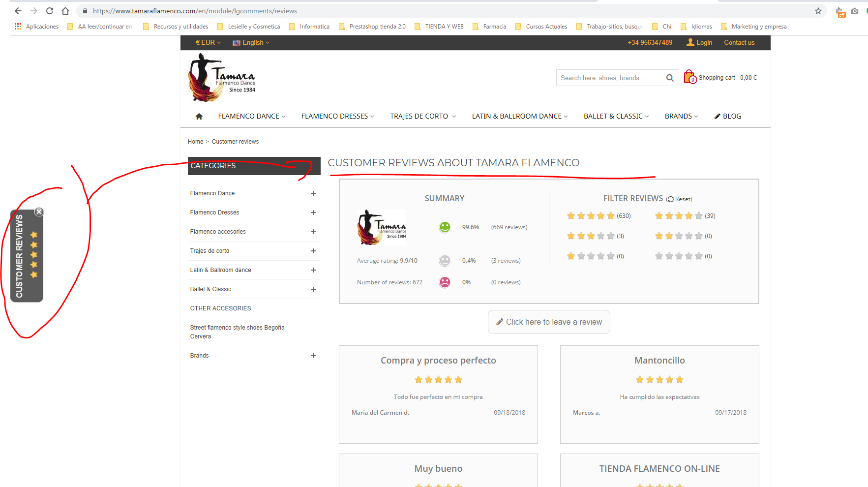Image resolution: width=868 pixels, height=487 pixels.
Task: Reload the page with browser refresh button
Action: tap(50, 11)
